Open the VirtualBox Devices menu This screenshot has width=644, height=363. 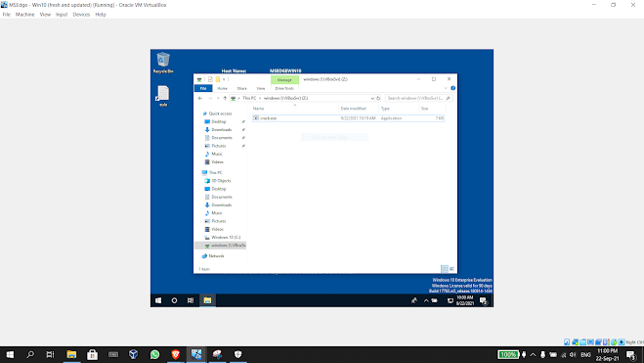tap(81, 15)
